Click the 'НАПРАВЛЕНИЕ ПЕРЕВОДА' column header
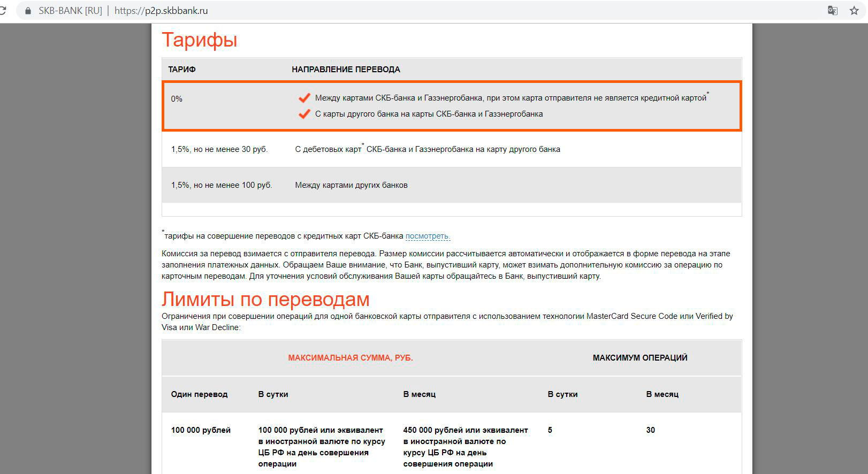This screenshot has height=474, width=868. (x=346, y=70)
